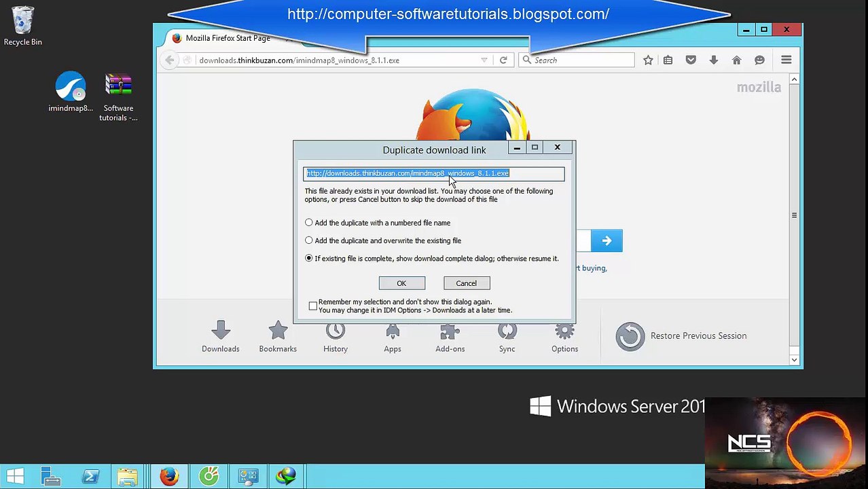This screenshot has width=868, height=489.
Task: Click the blue search arrow button
Action: [x=607, y=240]
